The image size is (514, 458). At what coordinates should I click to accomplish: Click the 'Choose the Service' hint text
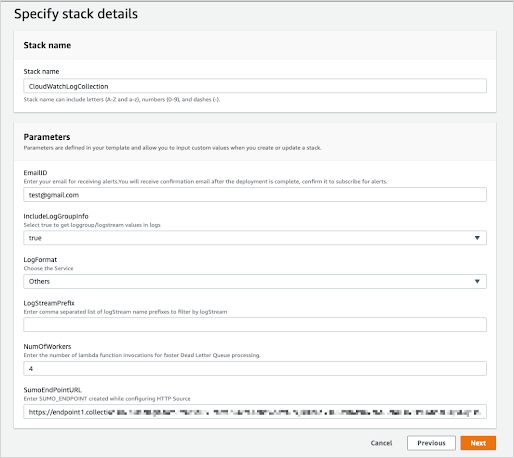[x=48, y=269]
